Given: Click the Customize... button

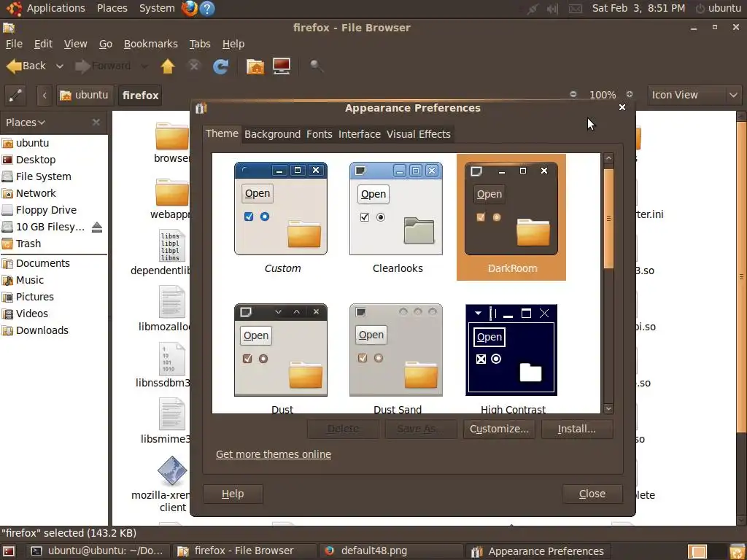Looking at the screenshot, I should tap(499, 429).
